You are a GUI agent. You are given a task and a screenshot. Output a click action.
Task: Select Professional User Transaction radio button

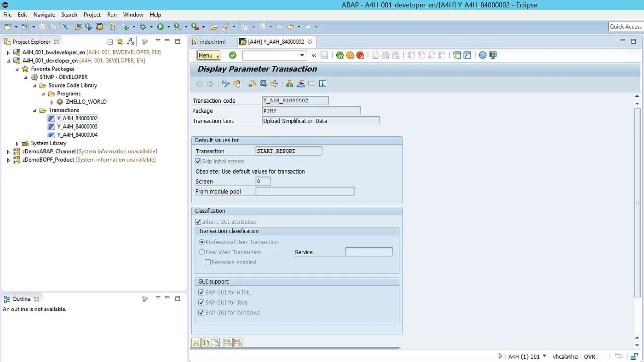[x=201, y=242]
